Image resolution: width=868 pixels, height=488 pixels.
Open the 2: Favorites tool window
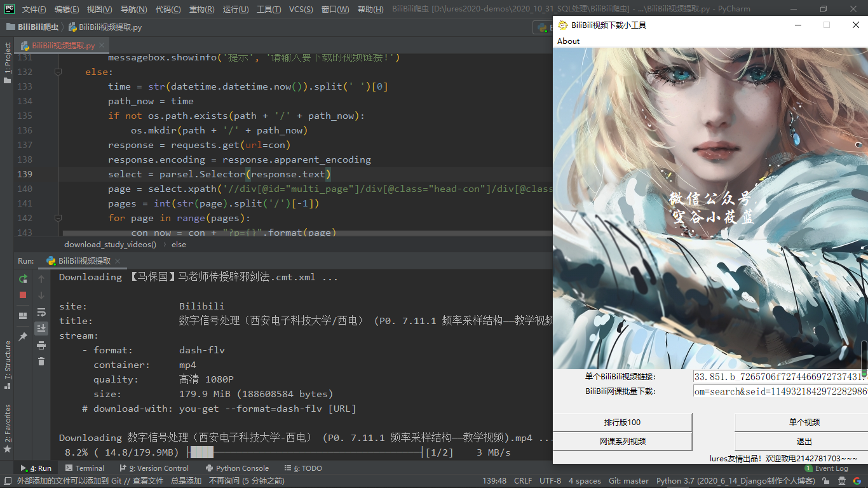pos(7,428)
